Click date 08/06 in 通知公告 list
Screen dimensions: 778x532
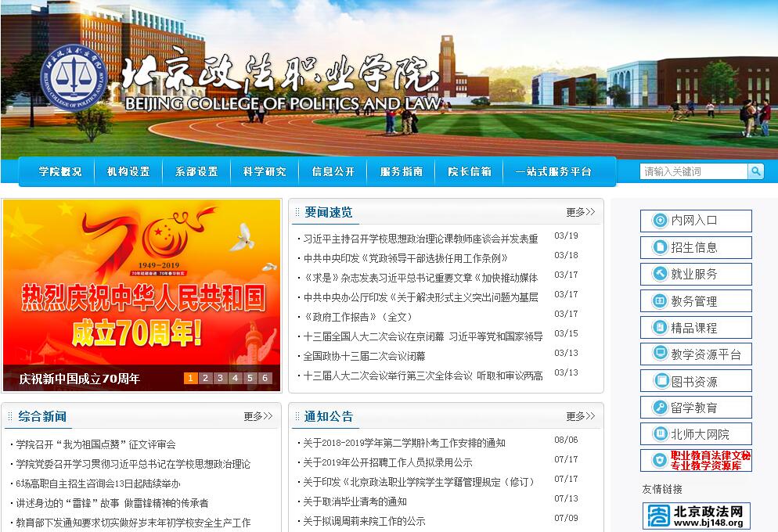(x=566, y=440)
